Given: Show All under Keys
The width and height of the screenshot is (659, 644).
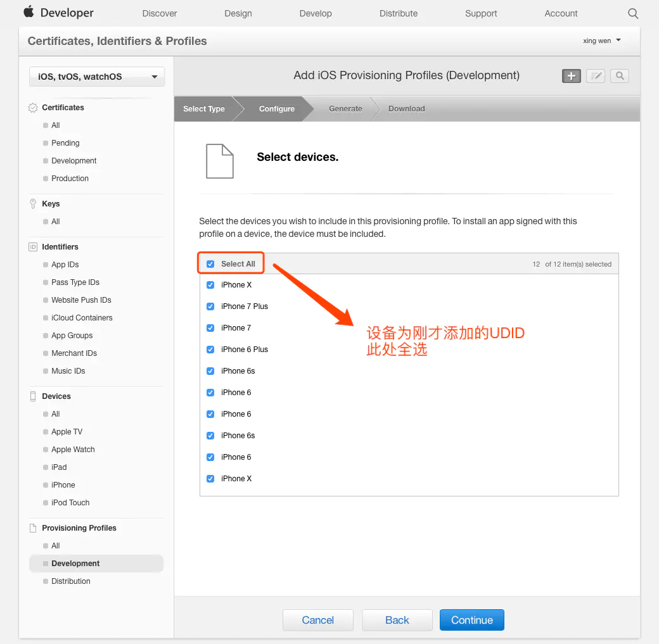Looking at the screenshot, I should pos(56,222).
